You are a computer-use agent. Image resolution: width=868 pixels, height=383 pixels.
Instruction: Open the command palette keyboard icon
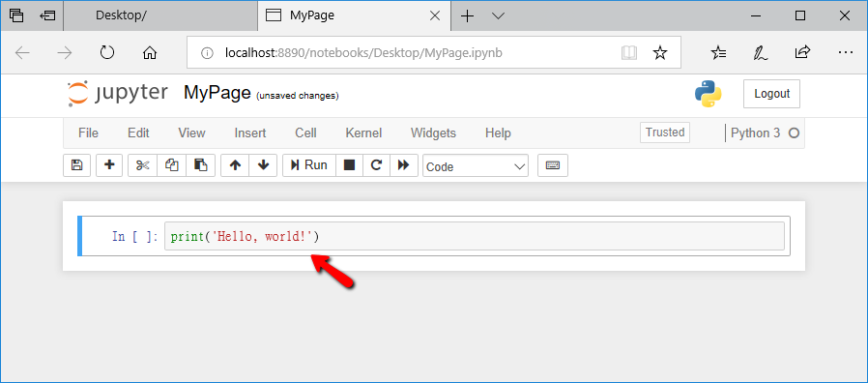coord(553,165)
